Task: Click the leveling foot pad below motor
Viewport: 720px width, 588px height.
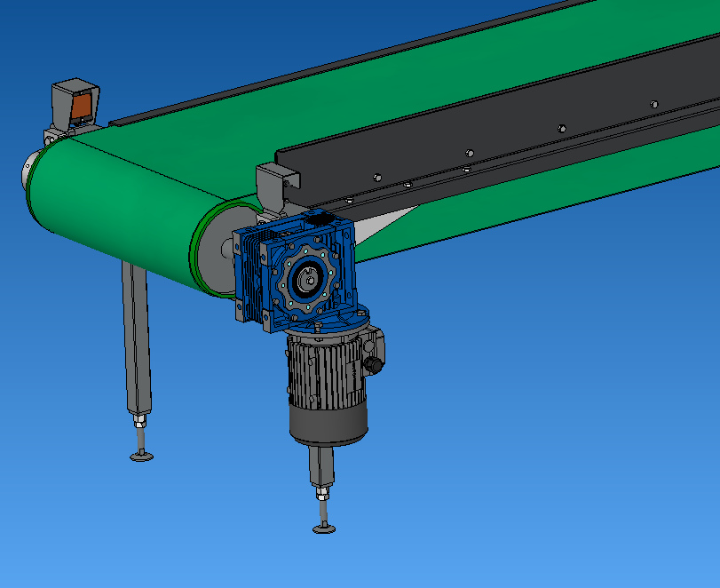Action: click(324, 529)
